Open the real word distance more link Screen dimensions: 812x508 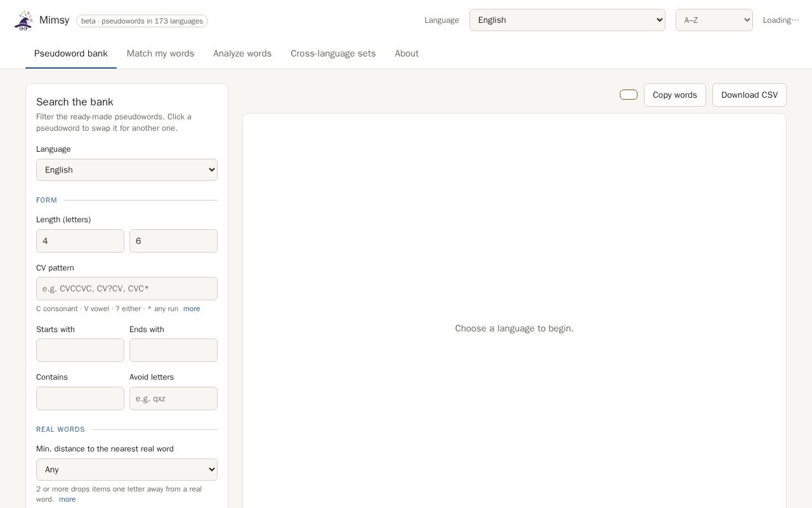[x=67, y=499]
